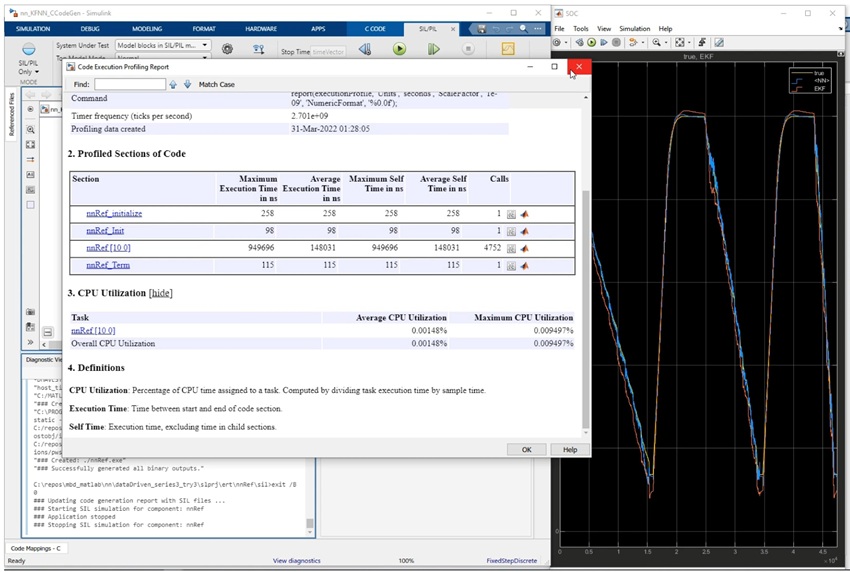The width and height of the screenshot is (850, 572).
Task: Click the find next down arrow
Action: 186,85
